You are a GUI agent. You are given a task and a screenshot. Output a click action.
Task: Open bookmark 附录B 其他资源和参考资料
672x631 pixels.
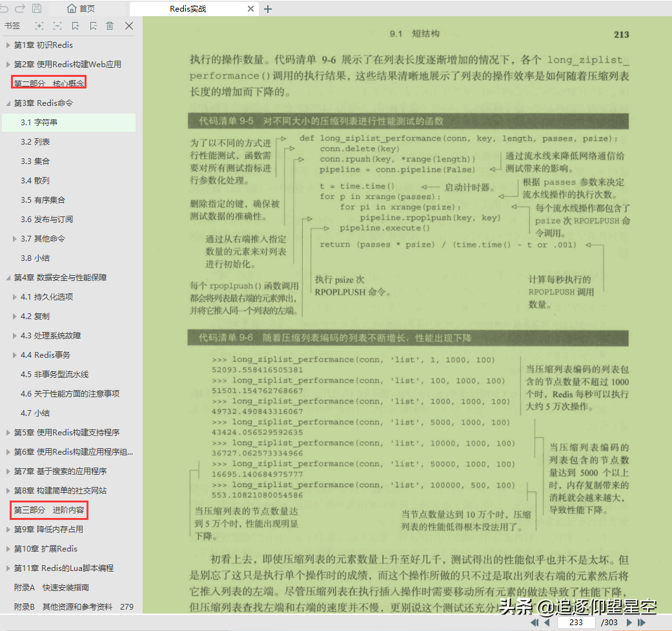point(74,607)
